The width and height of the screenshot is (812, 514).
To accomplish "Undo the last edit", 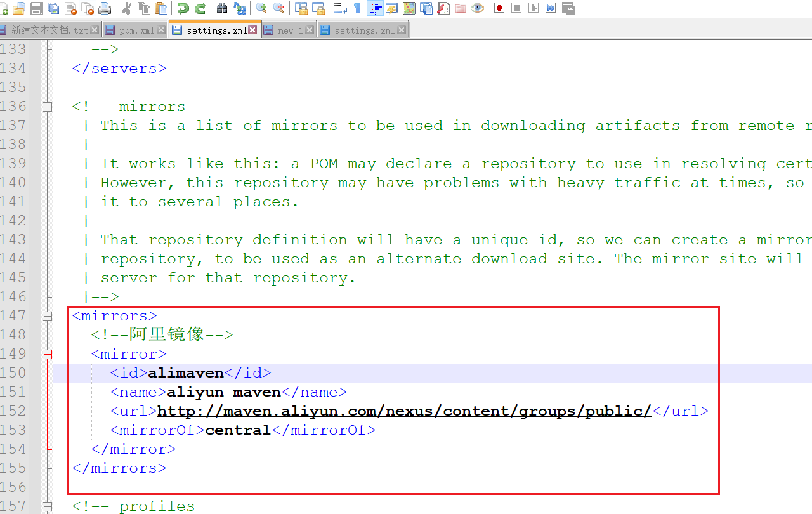I will click(185, 8).
